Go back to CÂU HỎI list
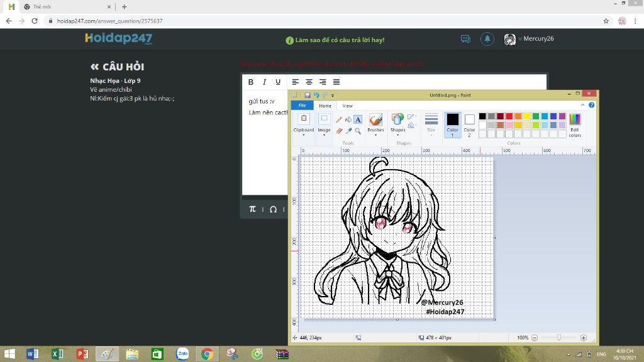 117,67
